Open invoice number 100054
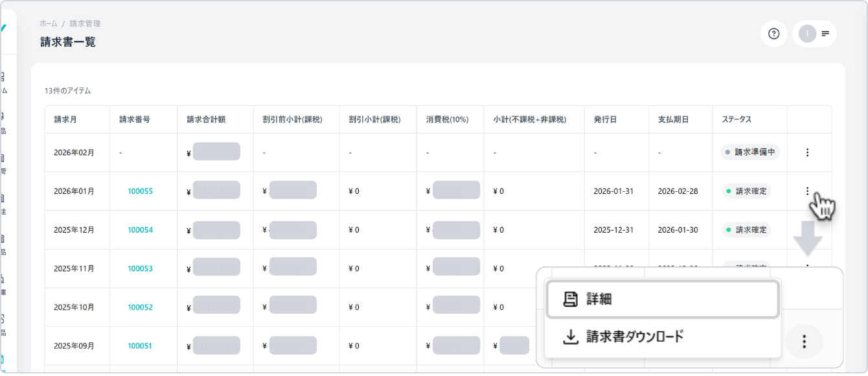Image resolution: width=868 pixels, height=376 pixels. 140,230
